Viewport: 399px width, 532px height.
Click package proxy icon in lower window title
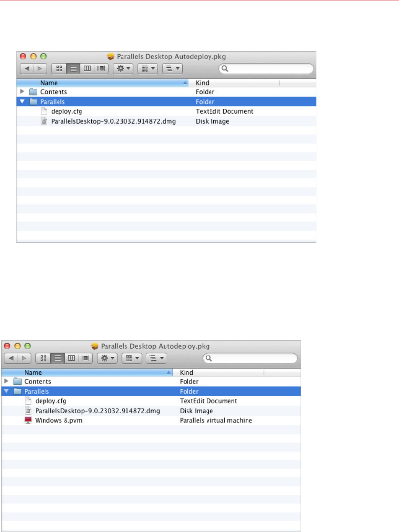(95, 346)
